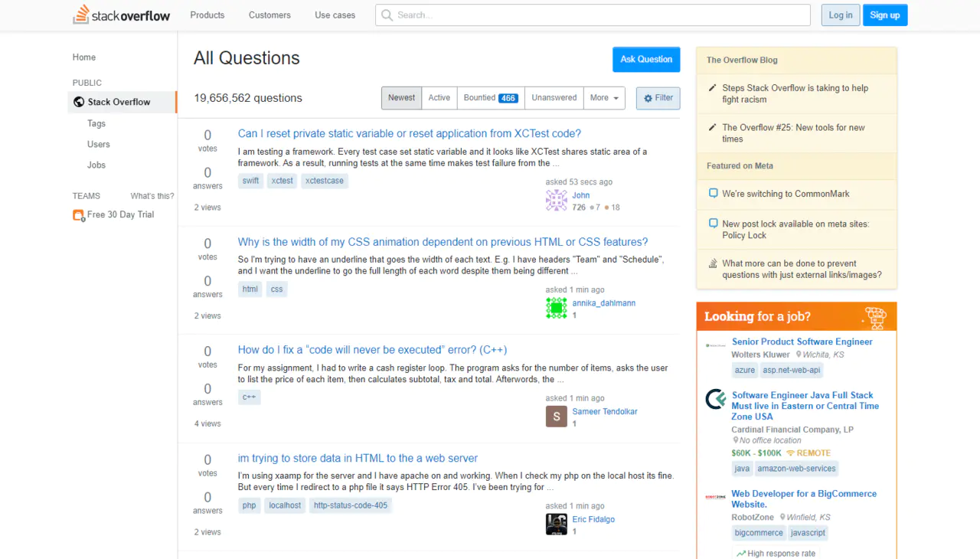
Task: Click RobotZone company logo
Action: tap(716, 497)
